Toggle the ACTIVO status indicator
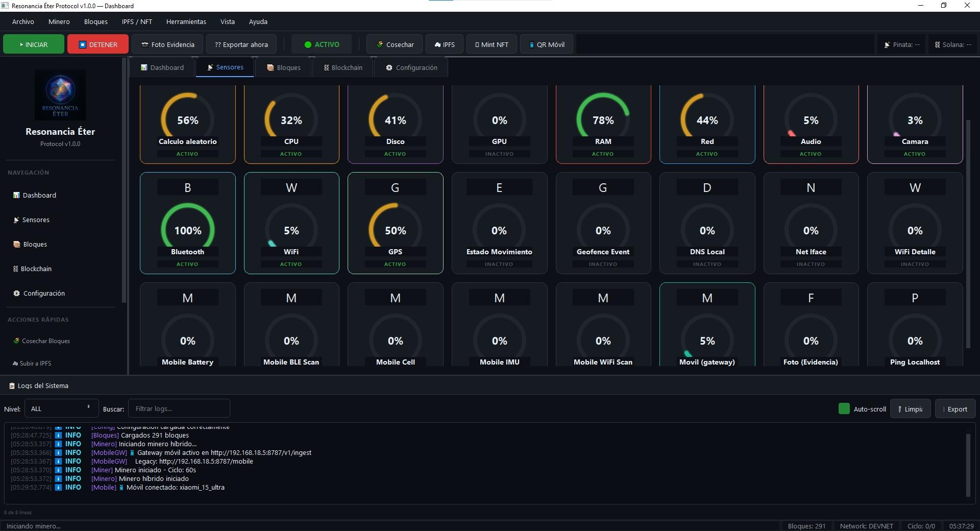The image size is (980, 531). (x=322, y=44)
